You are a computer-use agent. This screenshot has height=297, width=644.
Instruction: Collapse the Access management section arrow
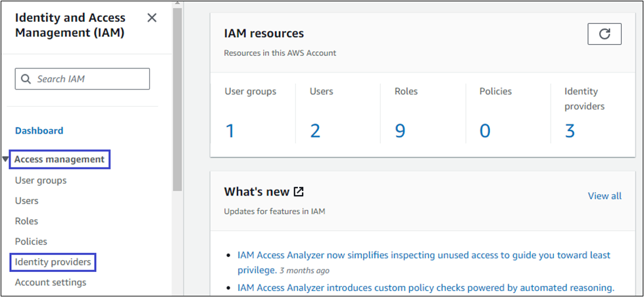(x=6, y=159)
